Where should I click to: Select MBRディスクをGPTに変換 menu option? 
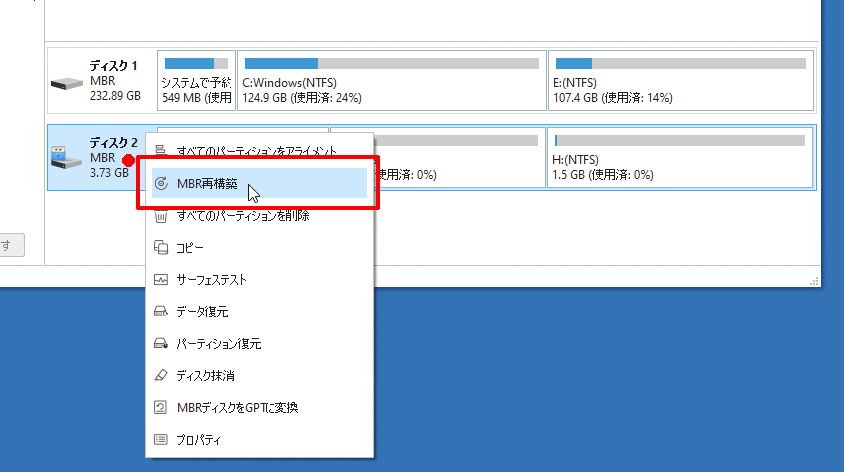(237, 407)
